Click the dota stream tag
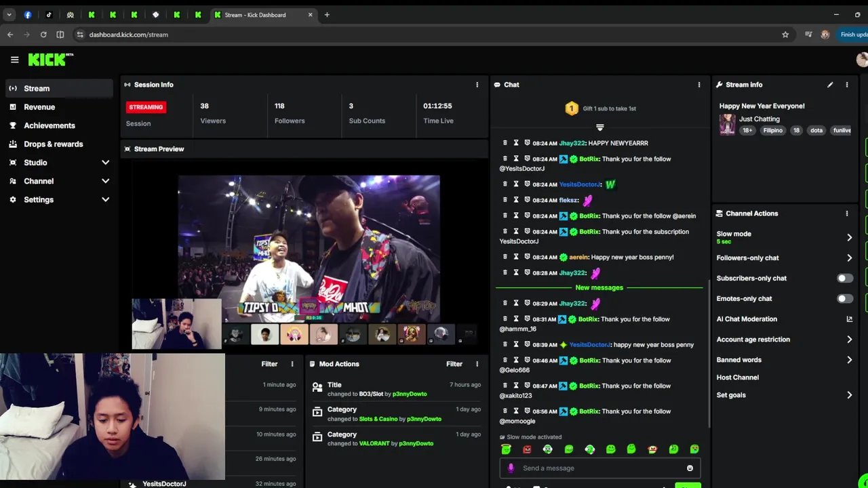This screenshot has height=488, width=868. pyautogui.click(x=816, y=130)
